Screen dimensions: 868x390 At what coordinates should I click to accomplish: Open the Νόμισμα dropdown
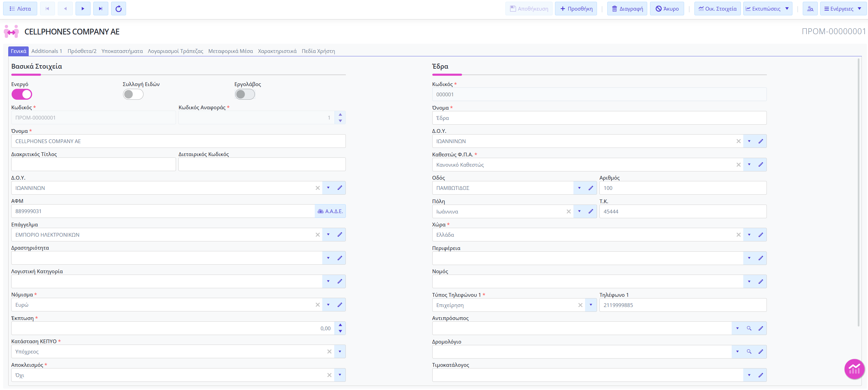click(328, 305)
